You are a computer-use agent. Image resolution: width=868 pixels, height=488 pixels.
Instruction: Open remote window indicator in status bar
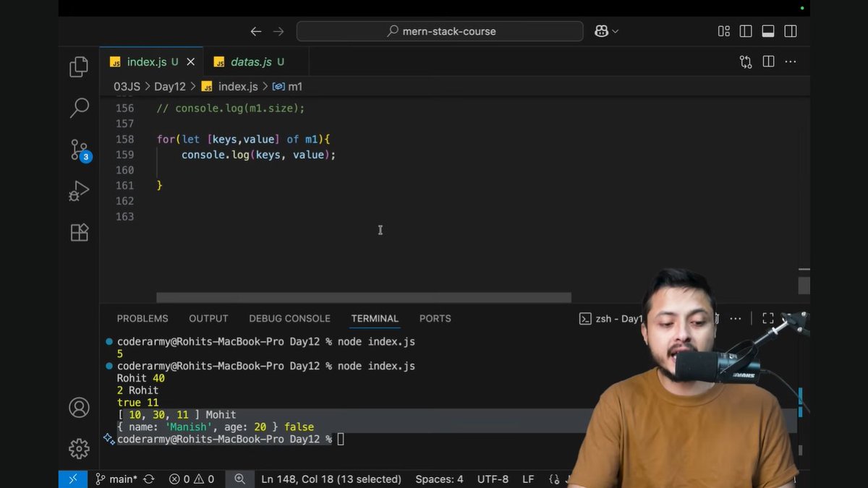tap(73, 479)
